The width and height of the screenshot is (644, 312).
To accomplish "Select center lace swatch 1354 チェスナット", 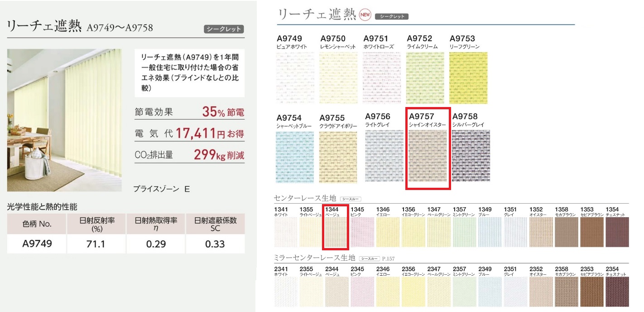I will 617,232.
